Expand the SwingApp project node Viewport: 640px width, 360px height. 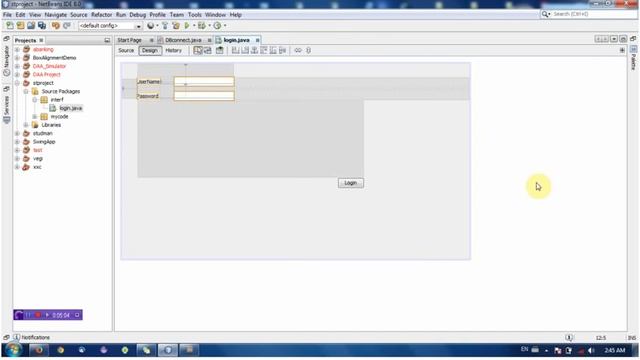point(18,142)
